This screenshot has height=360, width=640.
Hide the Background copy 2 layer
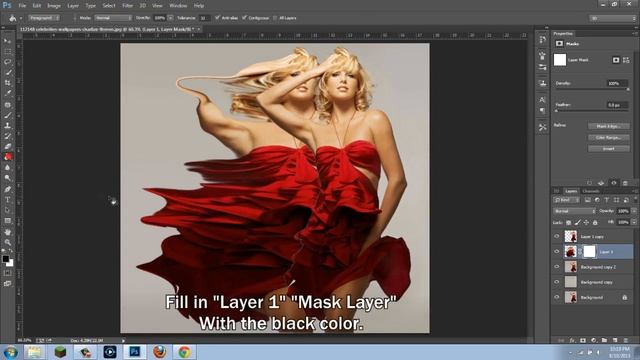557,267
